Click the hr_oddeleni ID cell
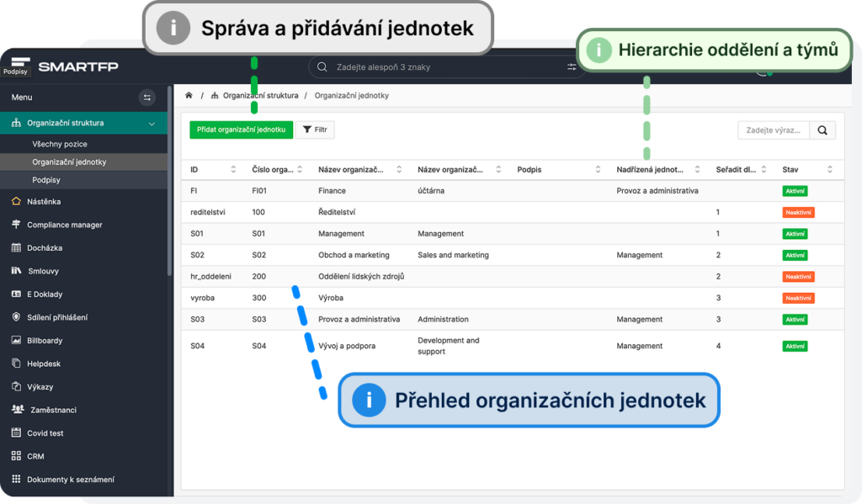Viewport: 862px width, 504px height. point(210,277)
